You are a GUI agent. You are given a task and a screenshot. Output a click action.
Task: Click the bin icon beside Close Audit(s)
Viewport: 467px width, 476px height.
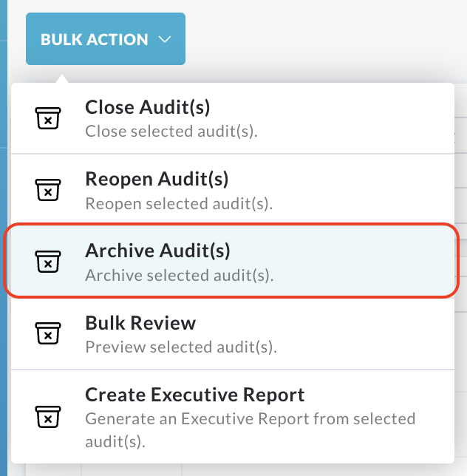click(48, 118)
